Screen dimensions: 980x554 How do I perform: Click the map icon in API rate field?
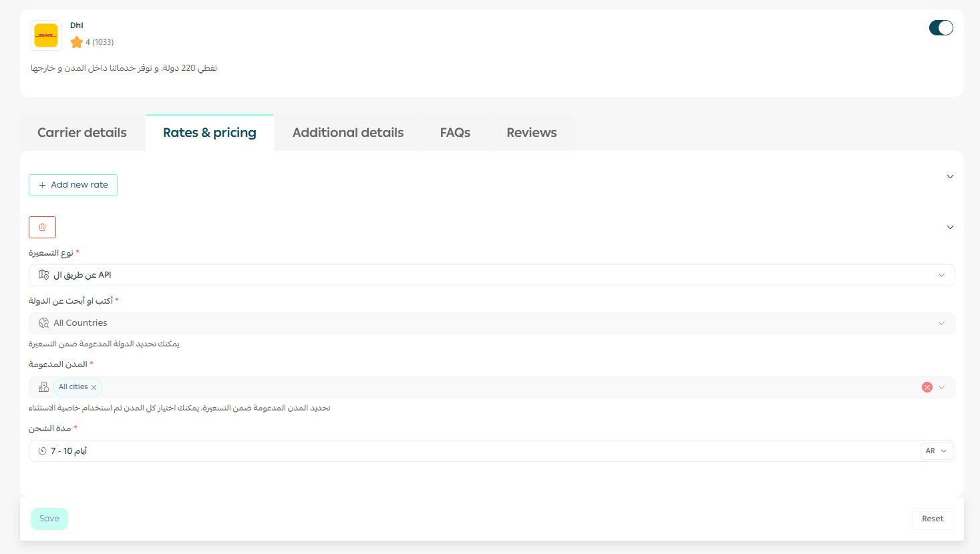44,275
